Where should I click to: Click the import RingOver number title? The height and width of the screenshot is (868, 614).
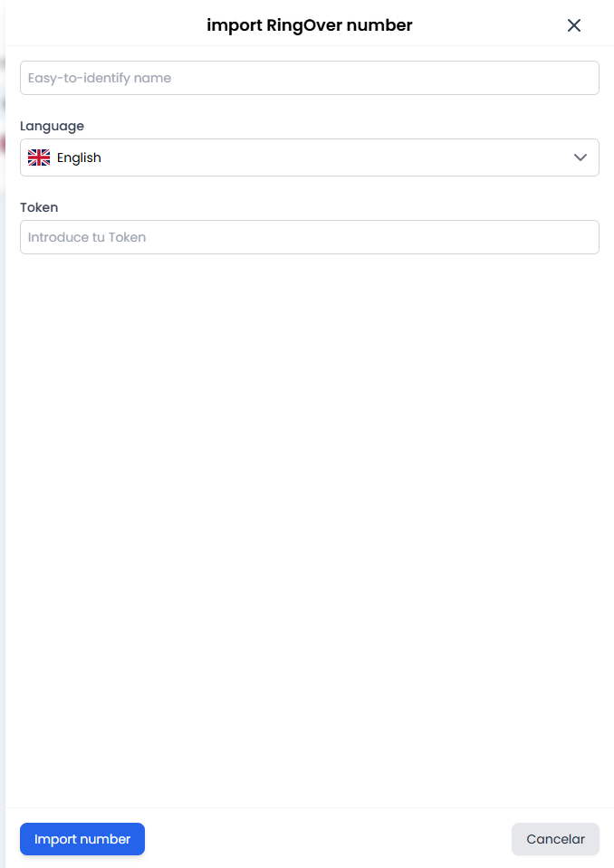(x=310, y=24)
